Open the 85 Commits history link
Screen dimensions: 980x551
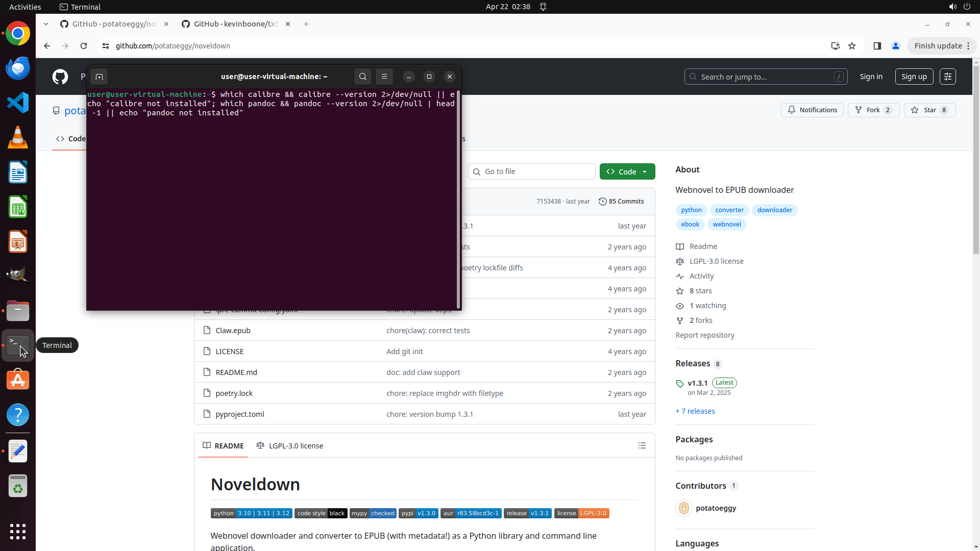click(x=621, y=202)
